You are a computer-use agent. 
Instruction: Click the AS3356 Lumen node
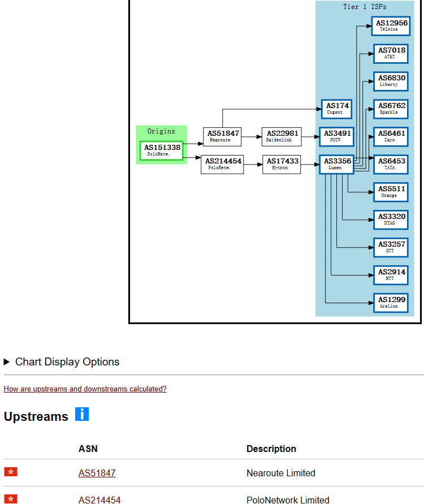click(336, 164)
